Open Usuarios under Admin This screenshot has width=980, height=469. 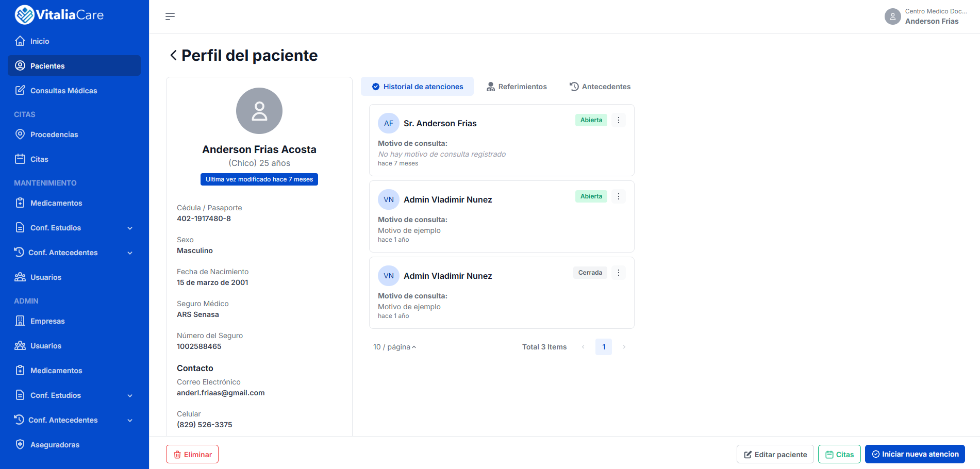[x=74, y=345]
